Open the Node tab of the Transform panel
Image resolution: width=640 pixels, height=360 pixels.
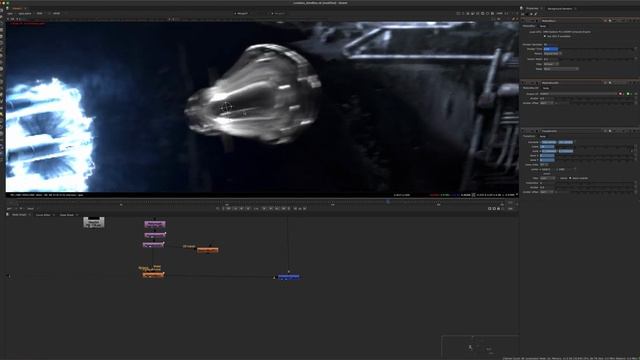pos(543,136)
